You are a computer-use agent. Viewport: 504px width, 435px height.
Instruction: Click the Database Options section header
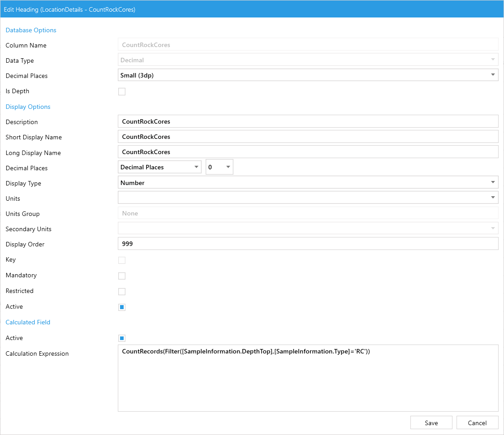coord(31,30)
